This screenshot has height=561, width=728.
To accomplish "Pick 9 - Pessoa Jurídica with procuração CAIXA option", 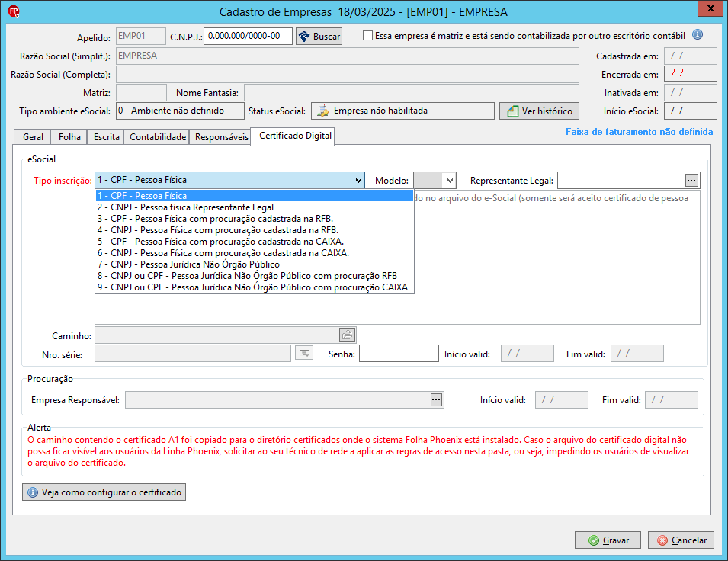I will click(252, 287).
